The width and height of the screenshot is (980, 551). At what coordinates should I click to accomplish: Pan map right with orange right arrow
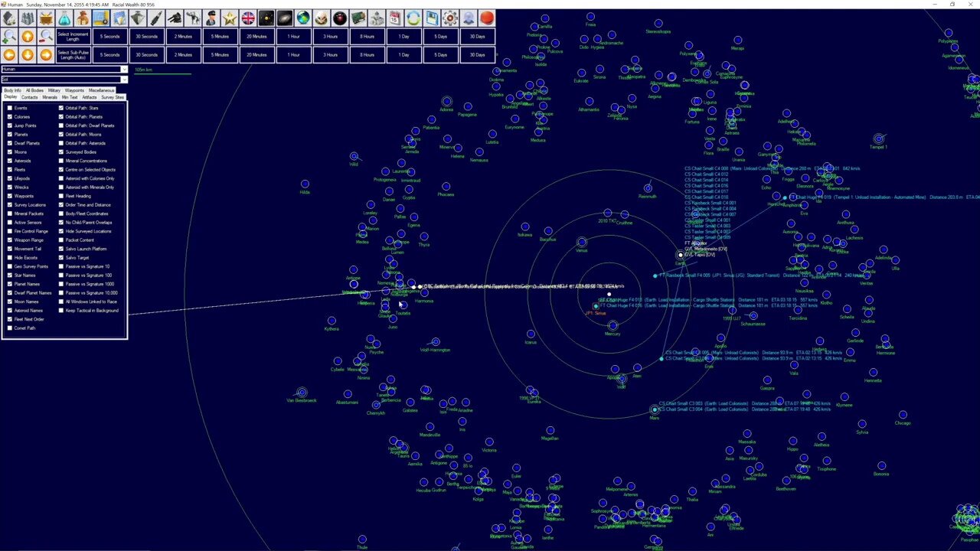[46, 54]
